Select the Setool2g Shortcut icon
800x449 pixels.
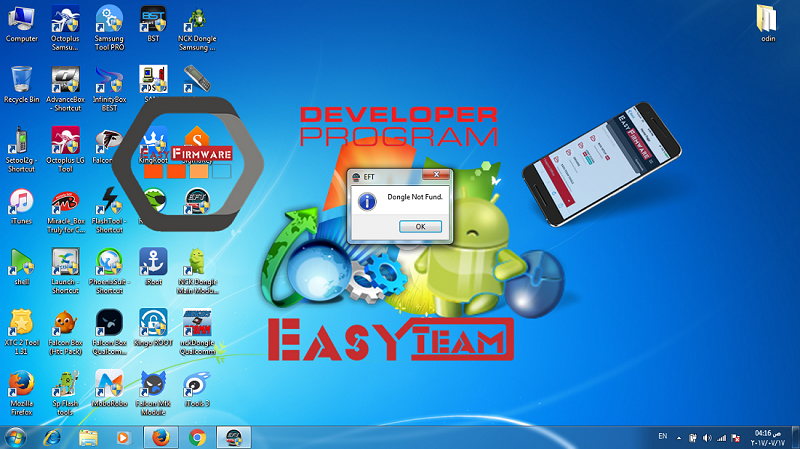click(x=21, y=149)
